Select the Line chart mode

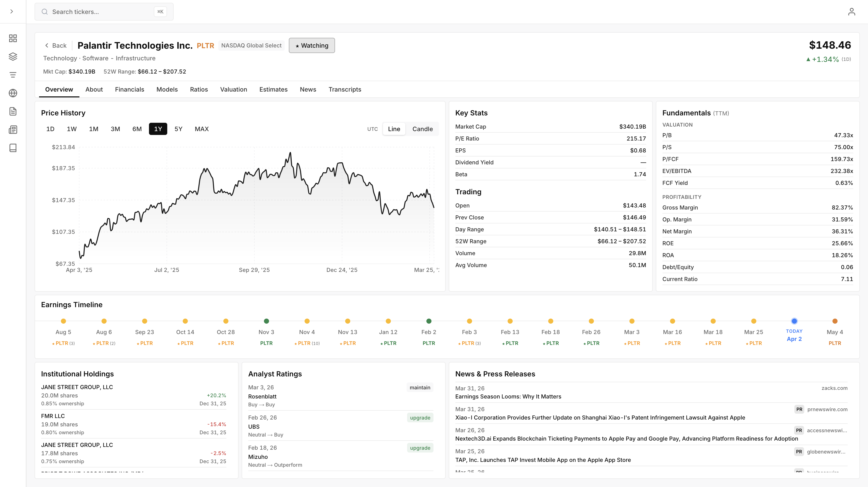(x=394, y=129)
